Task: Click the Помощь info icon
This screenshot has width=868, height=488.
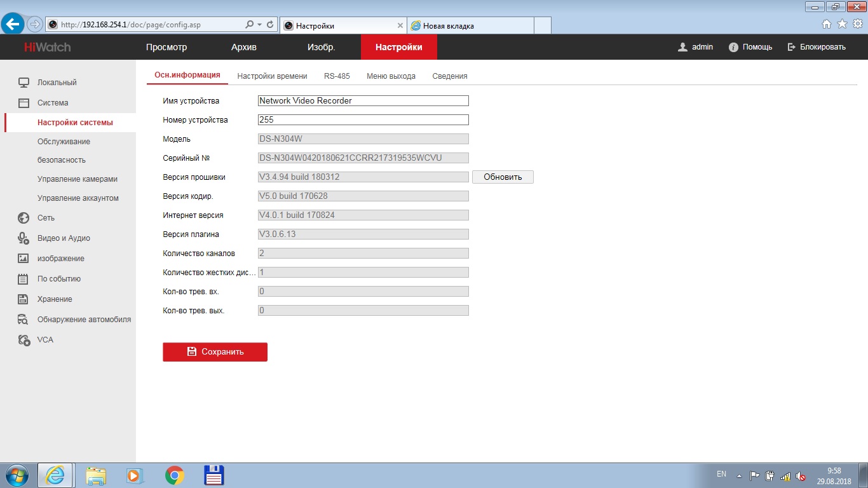Action: click(x=733, y=47)
